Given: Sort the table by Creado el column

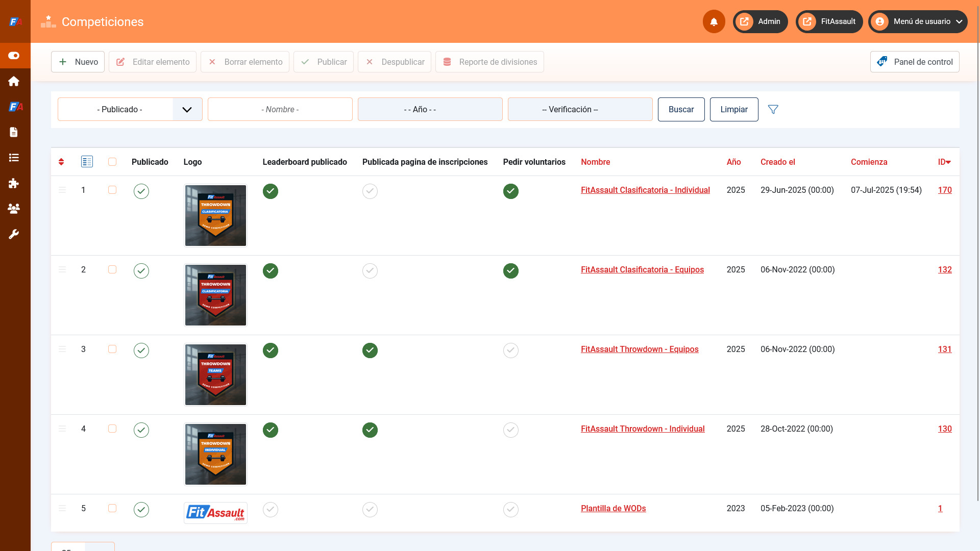Looking at the screenshot, I should tap(778, 162).
